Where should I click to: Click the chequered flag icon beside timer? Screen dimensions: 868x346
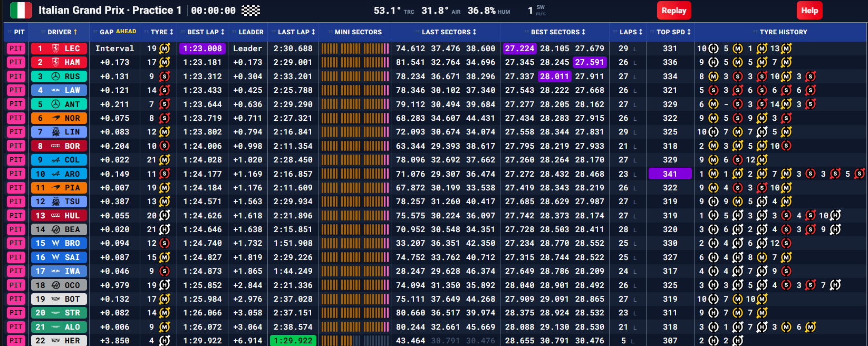tap(250, 11)
